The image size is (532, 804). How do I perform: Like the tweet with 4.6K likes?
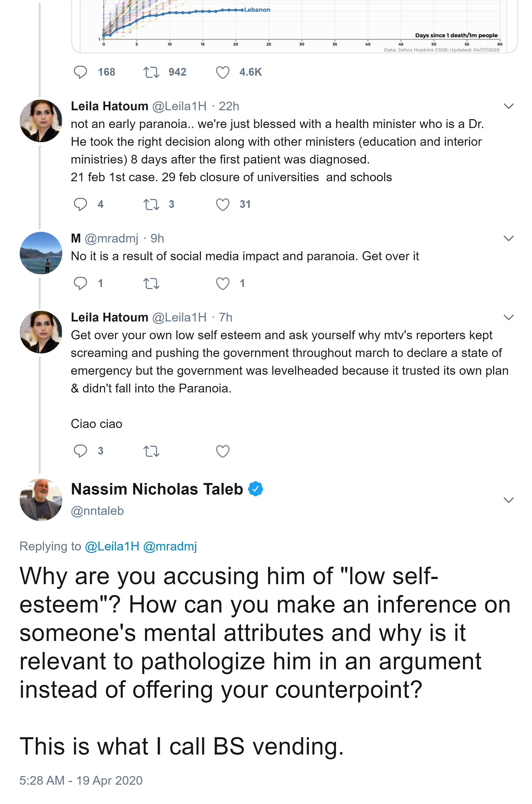(223, 72)
